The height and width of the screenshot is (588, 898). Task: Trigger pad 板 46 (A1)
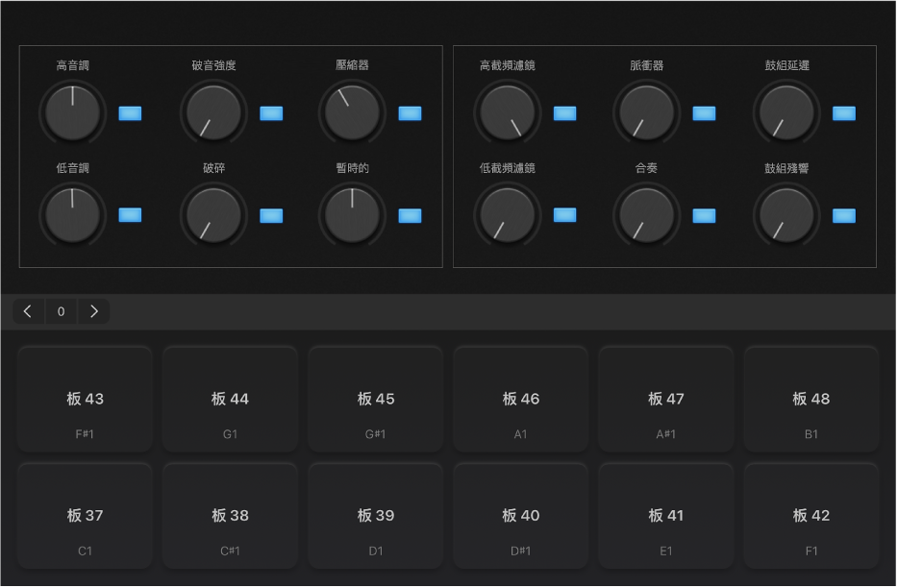click(x=520, y=399)
